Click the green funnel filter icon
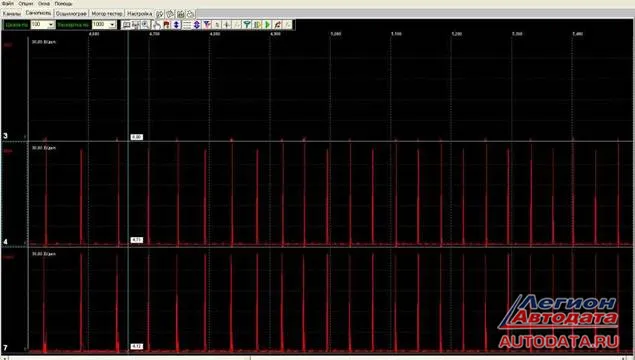Screen dimensions: 635x360 pyautogui.click(x=247, y=25)
